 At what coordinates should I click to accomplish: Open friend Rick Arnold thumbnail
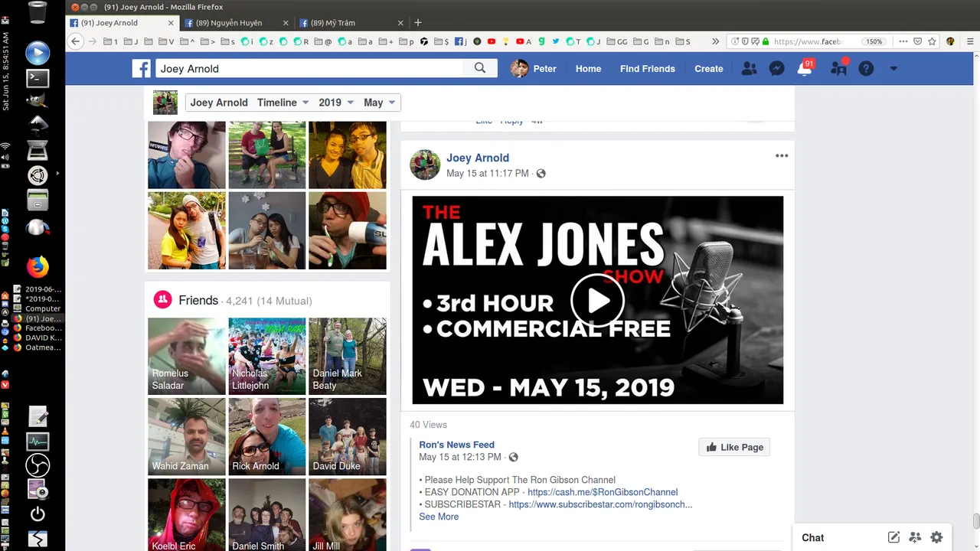[x=267, y=436]
